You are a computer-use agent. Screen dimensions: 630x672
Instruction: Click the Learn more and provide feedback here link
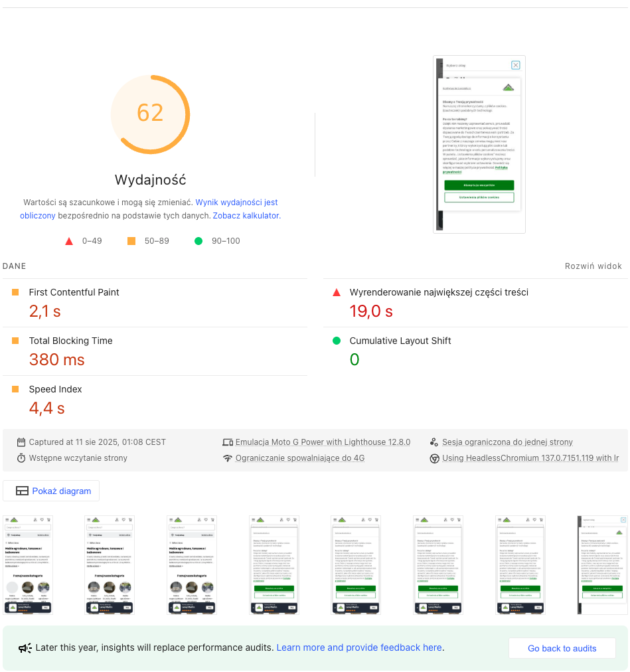358,647
